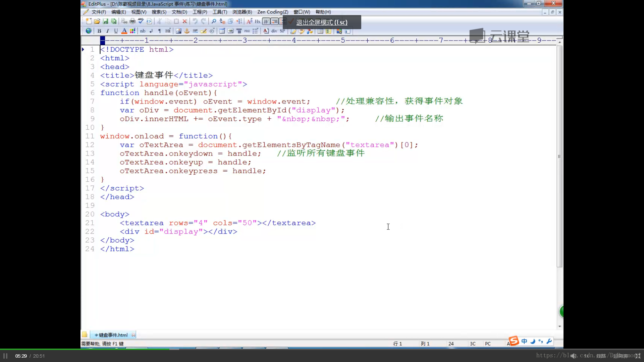The height and width of the screenshot is (362, 644).
Task: Insert an image with the picture icon
Action: (178, 31)
